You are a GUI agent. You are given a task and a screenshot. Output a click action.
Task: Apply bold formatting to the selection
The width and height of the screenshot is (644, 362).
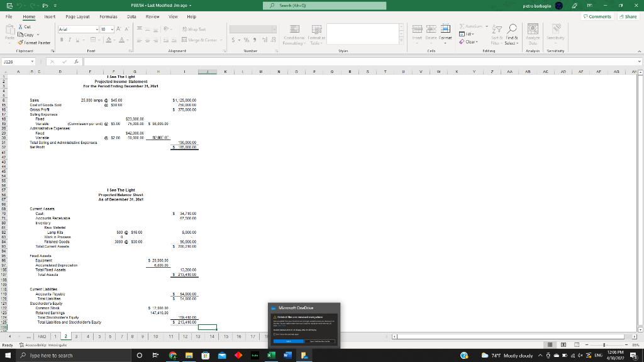pyautogui.click(x=60, y=39)
